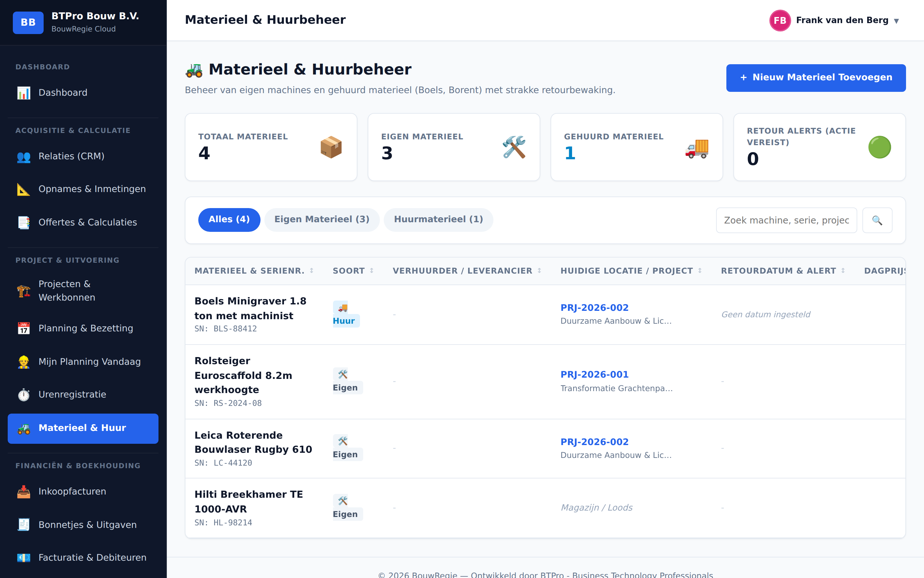Click Geen datum ingesteld text
Screen dimensions: 924x578
tap(766, 315)
